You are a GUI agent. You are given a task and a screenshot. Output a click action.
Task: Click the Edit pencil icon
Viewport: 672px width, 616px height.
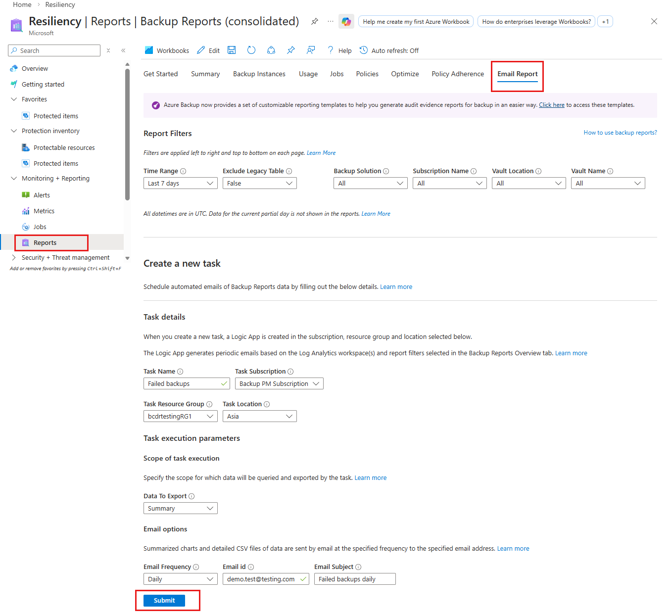[201, 50]
